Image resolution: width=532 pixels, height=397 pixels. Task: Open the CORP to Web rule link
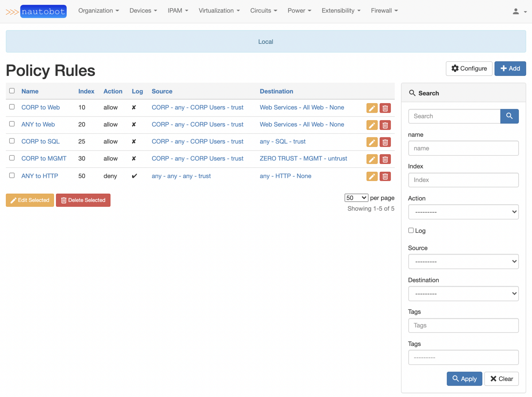[40, 107]
